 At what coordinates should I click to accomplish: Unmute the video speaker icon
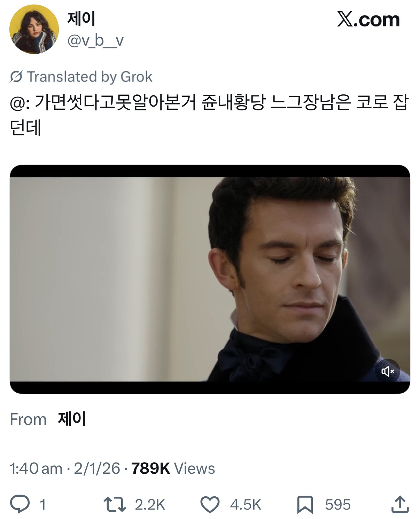coord(387,371)
